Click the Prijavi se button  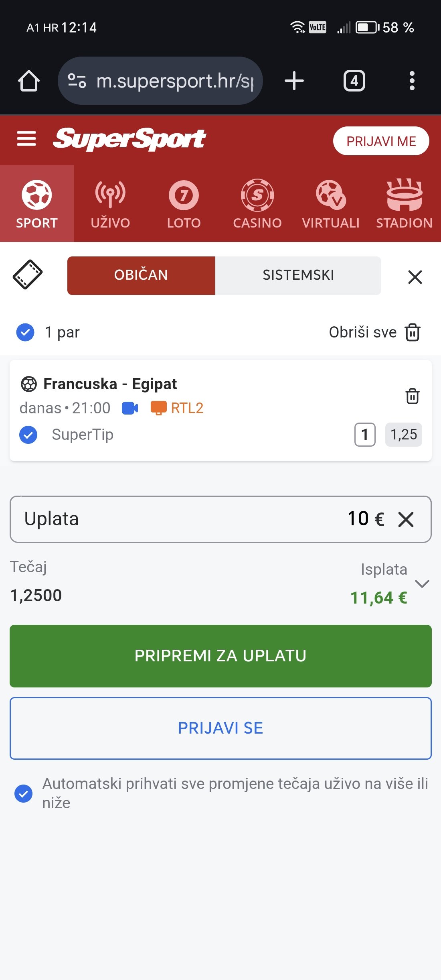coord(220,728)
